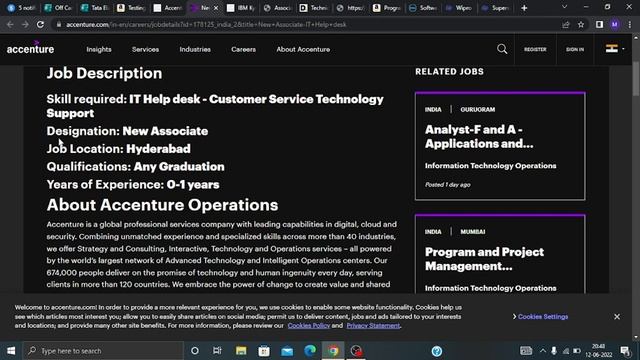This screenshot has height=360, width=640.
Task: Switch to the Testing tab
Action: point(131,8)
